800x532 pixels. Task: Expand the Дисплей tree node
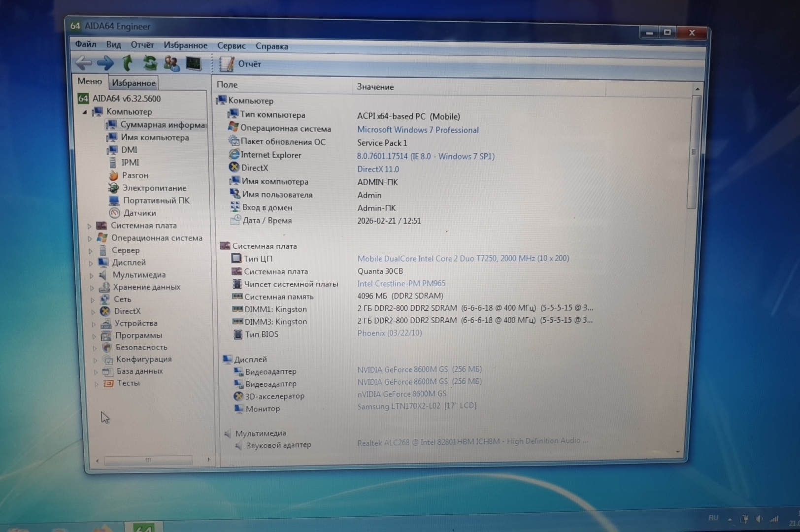tap(91, 263)
